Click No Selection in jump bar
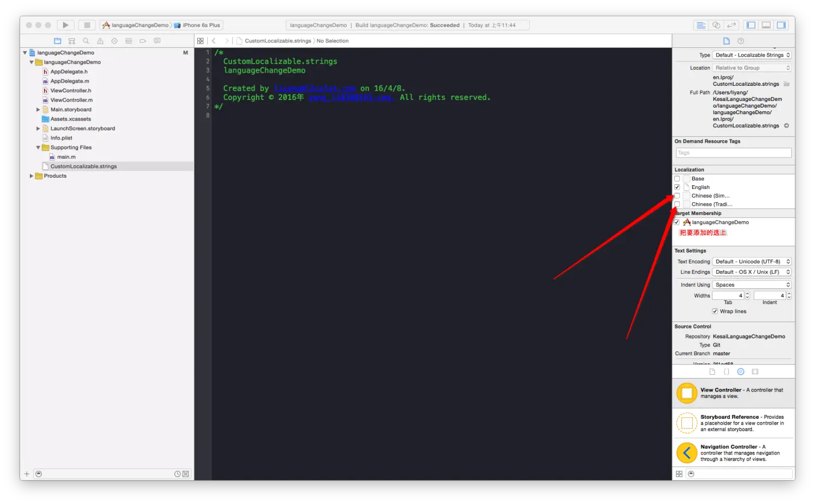Image resolution: width=815 pixels, height=504 pixels. pyautogui.click(x=333, y=41)
